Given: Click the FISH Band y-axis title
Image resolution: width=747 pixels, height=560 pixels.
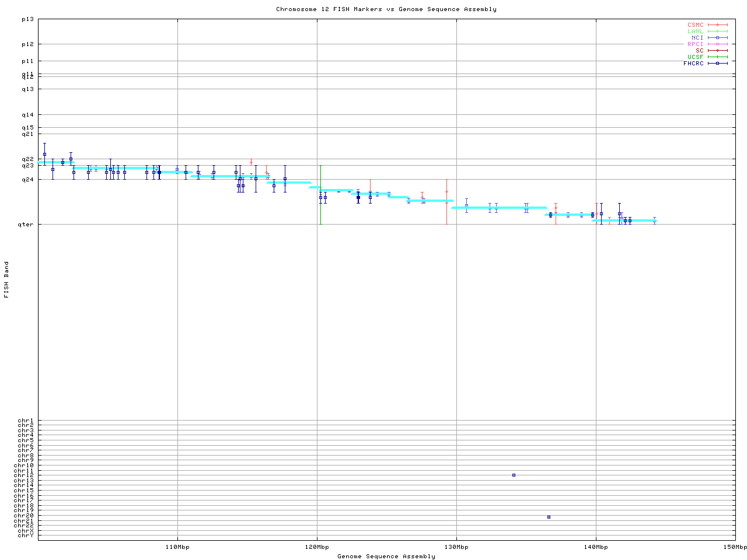Looking at the screenshot, I should [6, 279].
